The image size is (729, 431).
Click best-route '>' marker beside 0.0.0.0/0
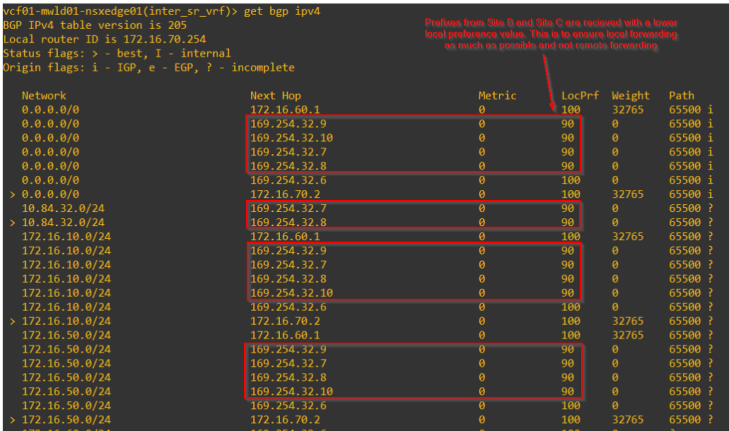click(x=13, y=194)
